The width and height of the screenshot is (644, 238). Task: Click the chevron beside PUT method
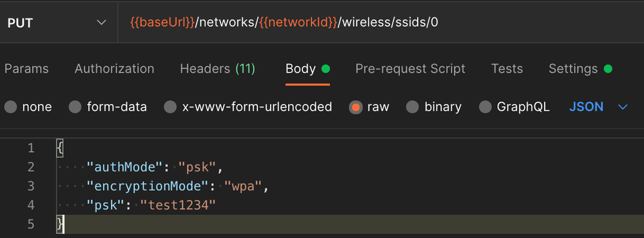point(101,23)
